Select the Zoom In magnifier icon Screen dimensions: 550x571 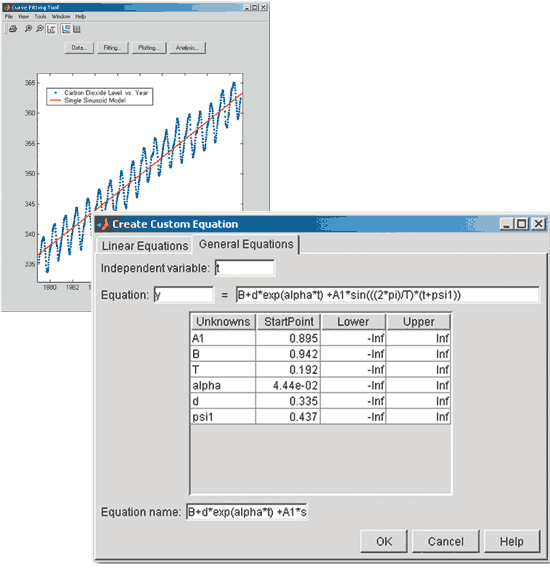[28, 29]
